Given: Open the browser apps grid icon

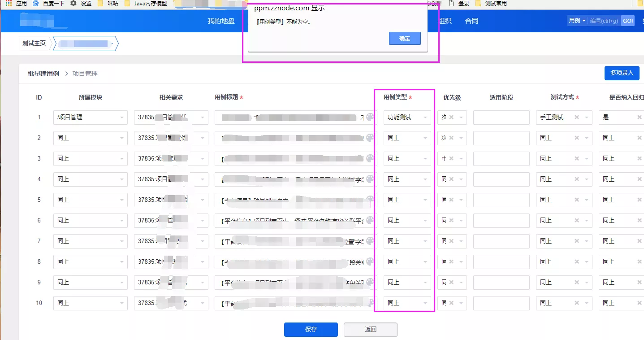Looking at the screenshot, I should click(x=9, y=3).
